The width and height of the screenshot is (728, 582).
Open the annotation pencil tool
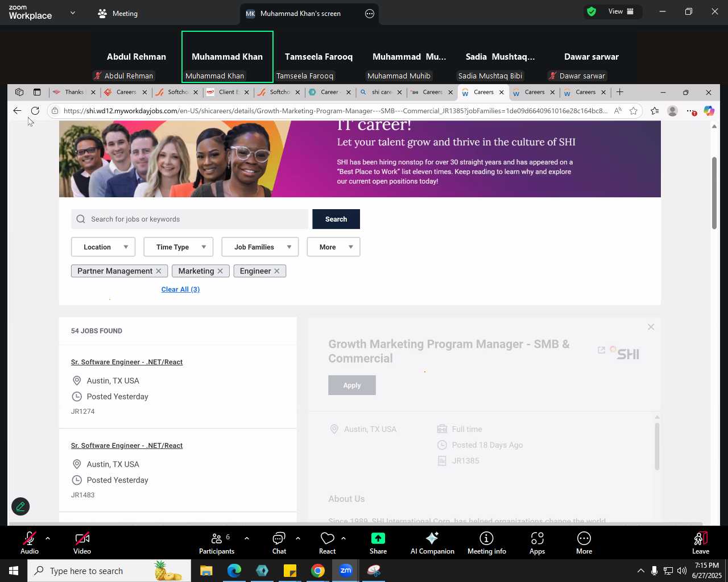point(20,506)
